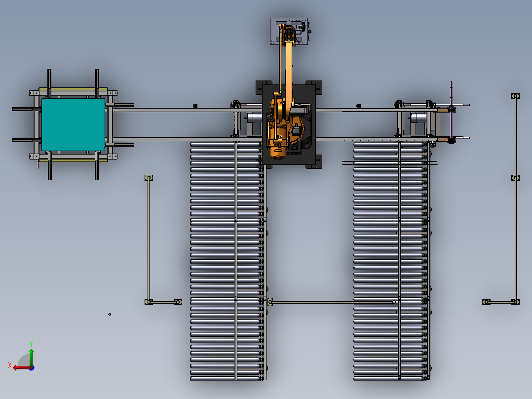
Task: Select the left vertical safety fence rail
Action: [149, 239]
